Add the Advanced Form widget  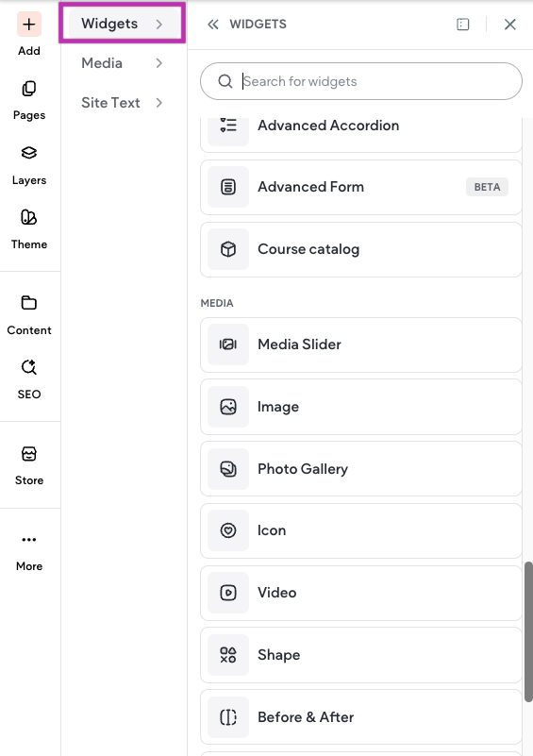[361, 187]
